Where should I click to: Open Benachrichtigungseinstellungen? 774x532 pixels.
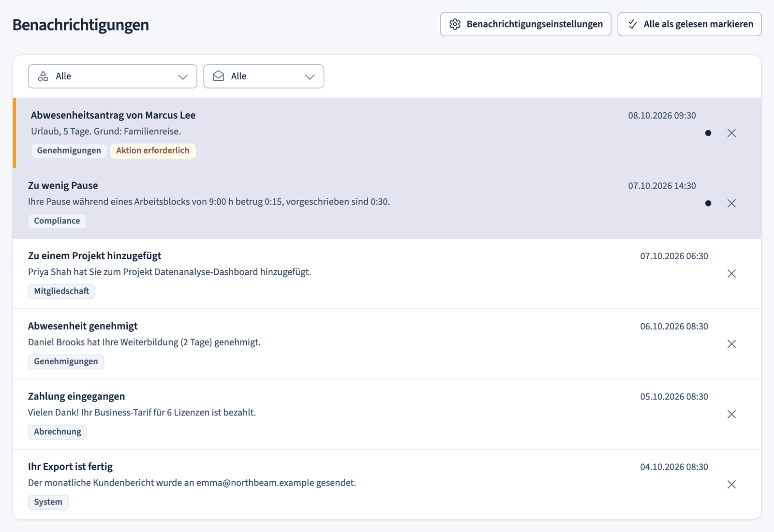click(525, 24)
